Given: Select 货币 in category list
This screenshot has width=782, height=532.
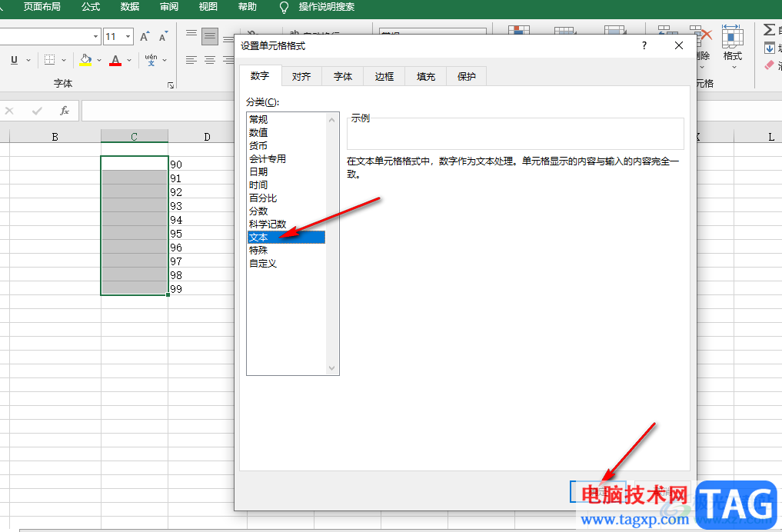Looking at the screenshot, I should tap(286, 145).
